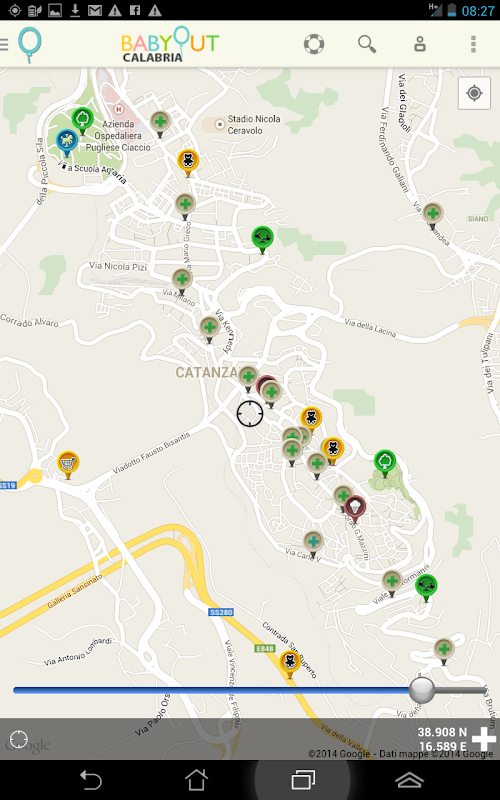Tap the green tree marker near Ospedaliera
Image resolution: width=500 pixels, height=800 pixels.
click(x=82, y=120)
